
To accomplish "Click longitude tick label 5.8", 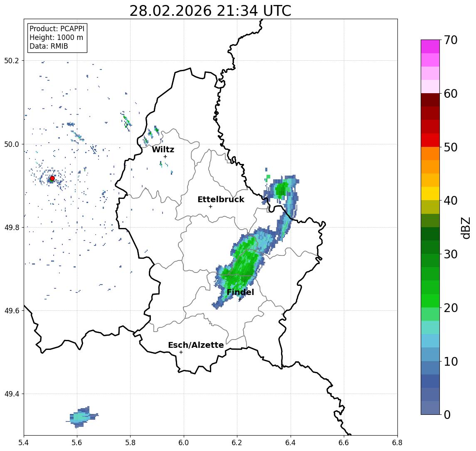I will click(130, 443).
